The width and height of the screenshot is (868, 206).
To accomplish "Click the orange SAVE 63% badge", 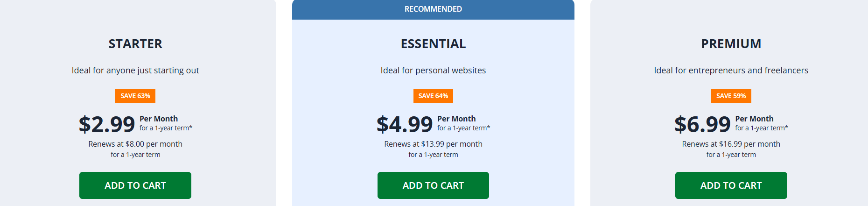I will click(x=135, y=96).
